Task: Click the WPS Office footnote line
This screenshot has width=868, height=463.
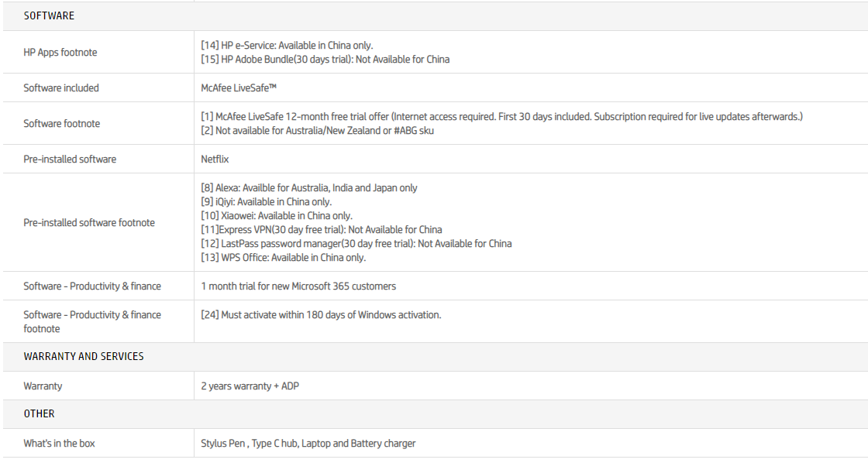Action: tap(283, 258)
